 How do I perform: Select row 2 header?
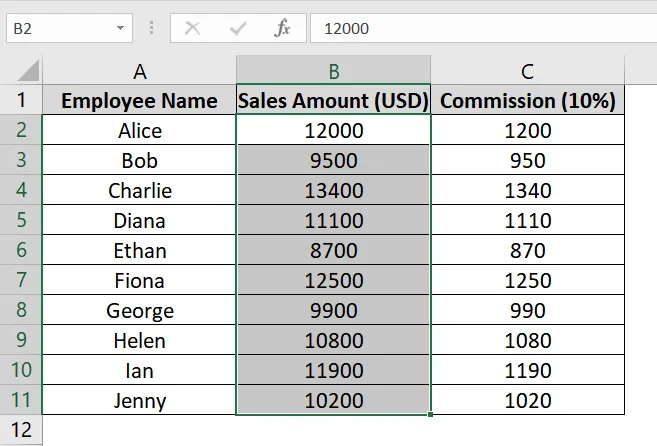pyautogui.click(x=21, y=130)
